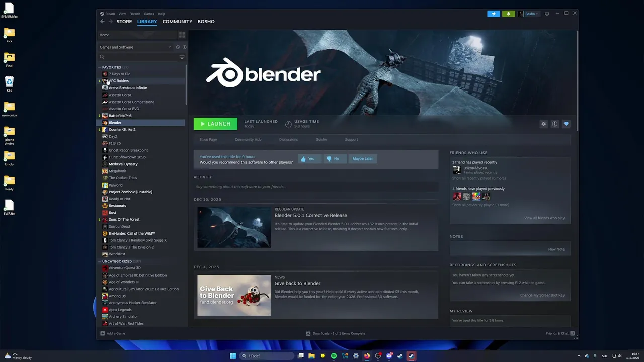Screen dimensions: 644x362
Task: Create a New Note
Action: (556, 249)
